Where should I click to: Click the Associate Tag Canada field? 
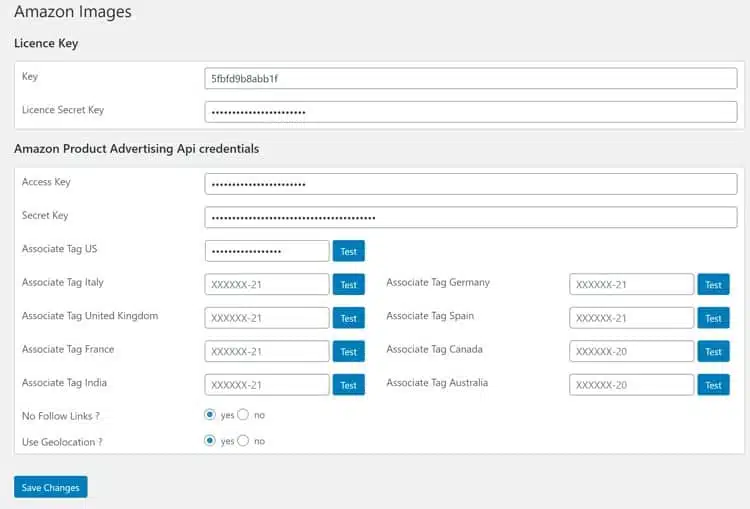631,351
